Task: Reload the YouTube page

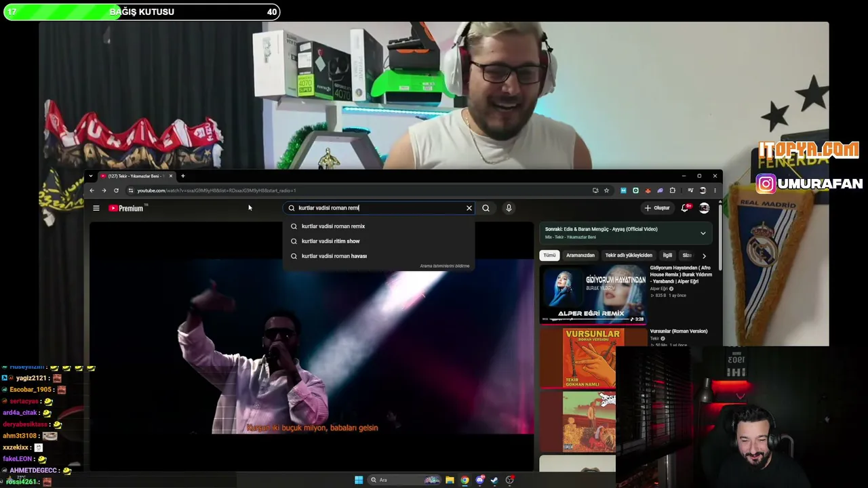Action: click(x=116, y=190)
